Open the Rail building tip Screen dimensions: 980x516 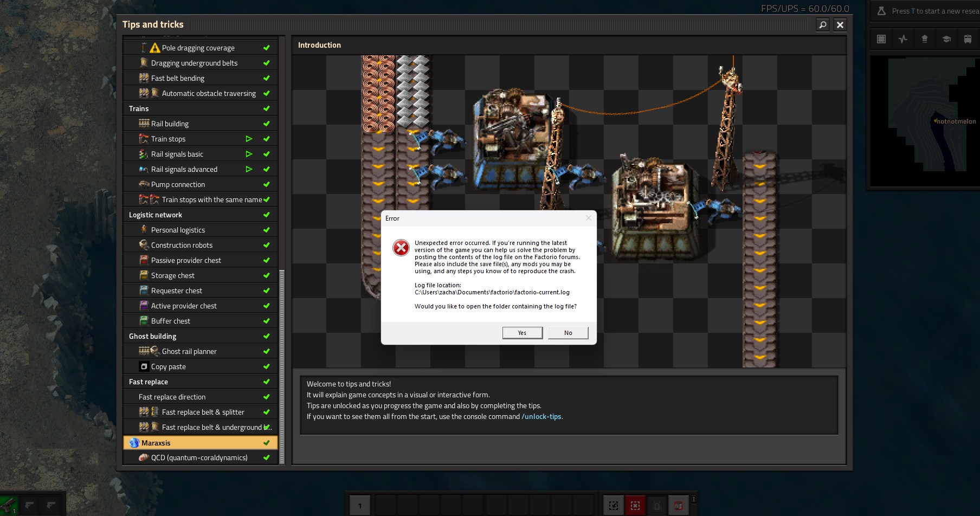click(201, 124)
